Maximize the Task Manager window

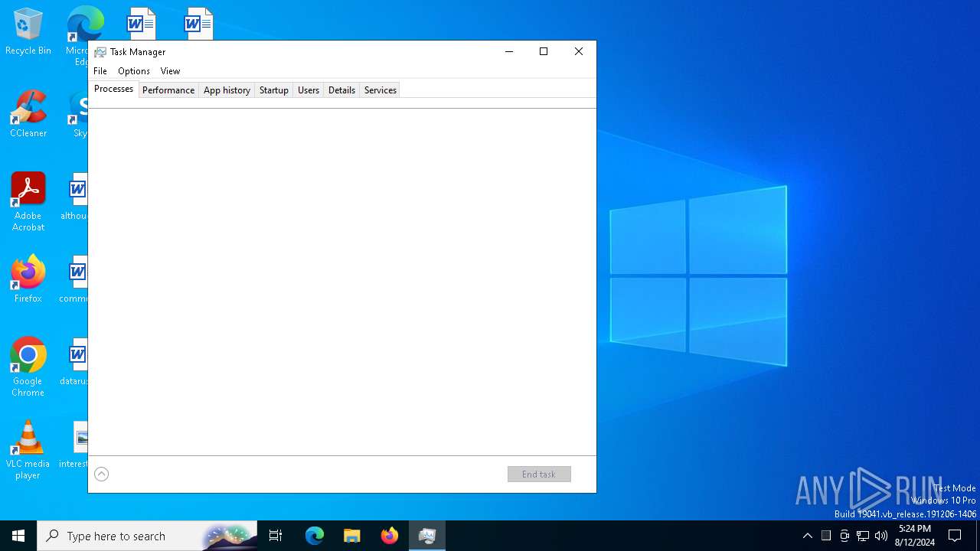[x=544, y=52]
